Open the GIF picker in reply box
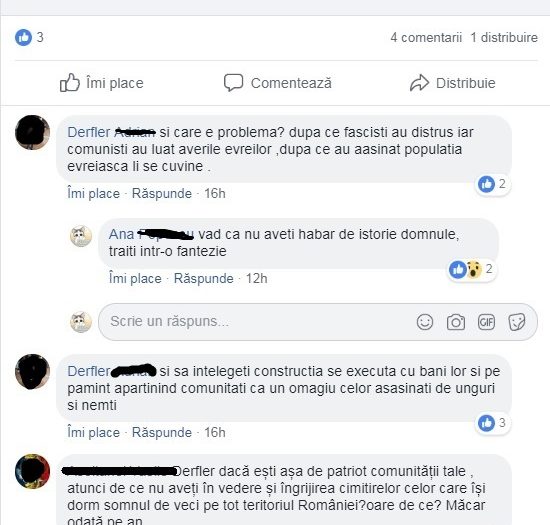 click(486, 322)
